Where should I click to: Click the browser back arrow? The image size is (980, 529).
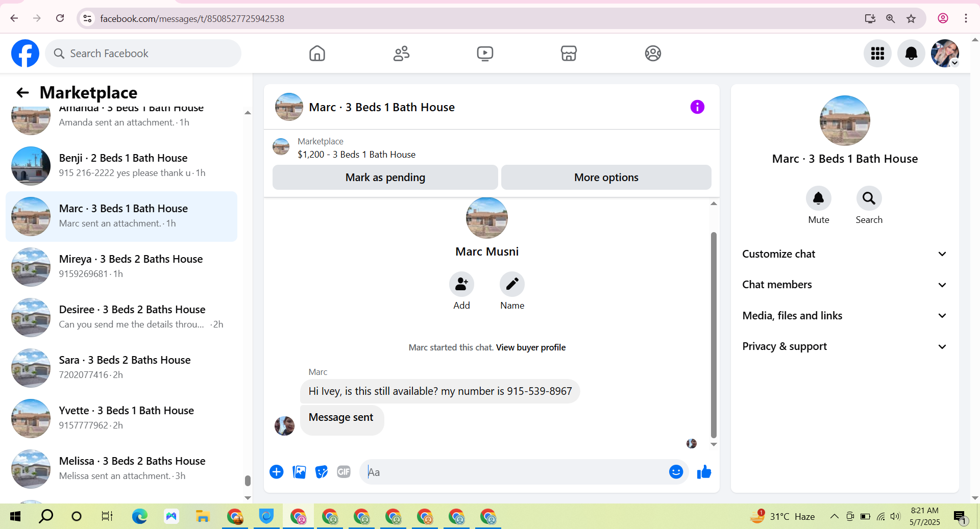[x=14, y=18]
